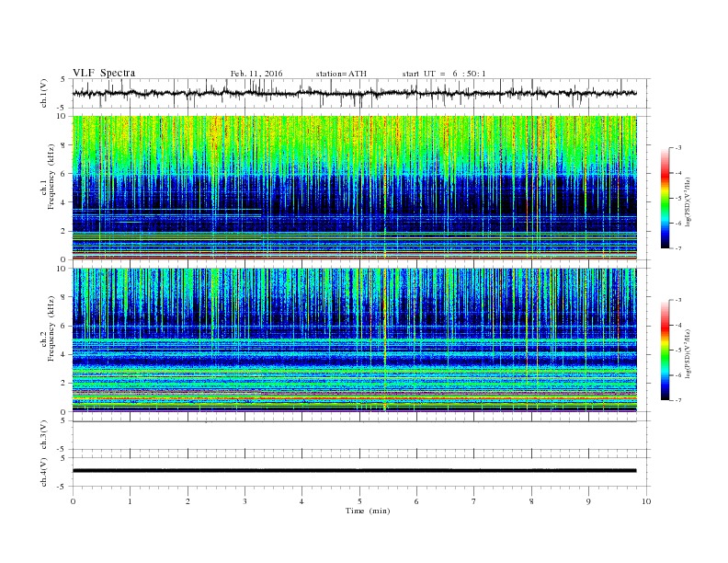Click the "4" kHz tick on ch.2 frequency axis
This screenshot has width=728, height=563.
click(x=63, y=354)
